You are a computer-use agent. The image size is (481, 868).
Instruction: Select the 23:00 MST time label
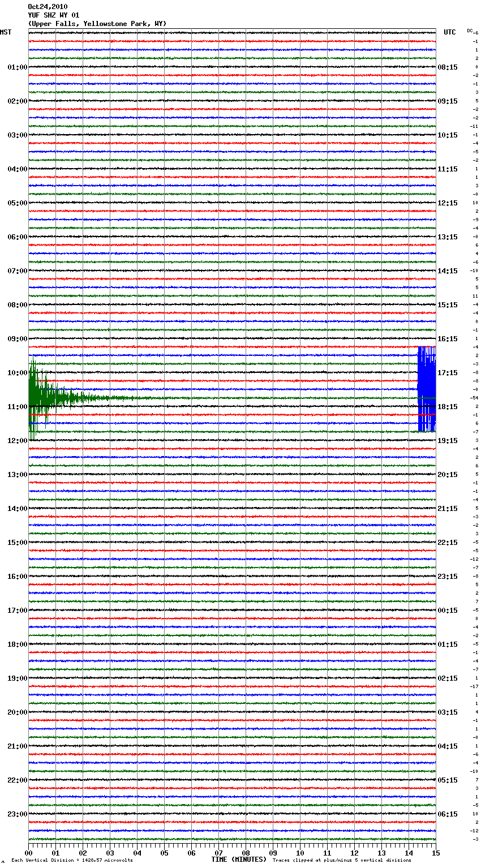coord(18,814)
